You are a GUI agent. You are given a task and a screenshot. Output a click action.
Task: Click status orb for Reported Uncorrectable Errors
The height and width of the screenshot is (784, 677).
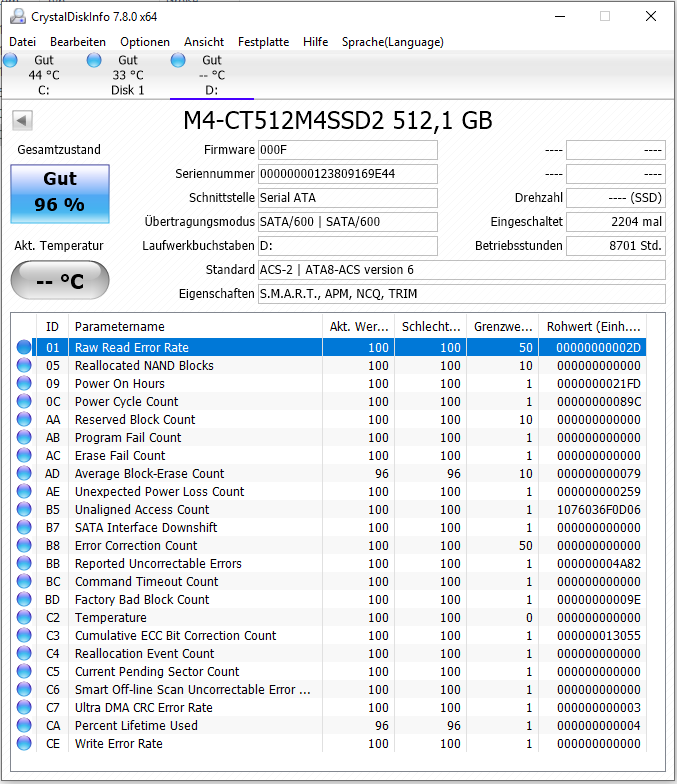[24, 564]
